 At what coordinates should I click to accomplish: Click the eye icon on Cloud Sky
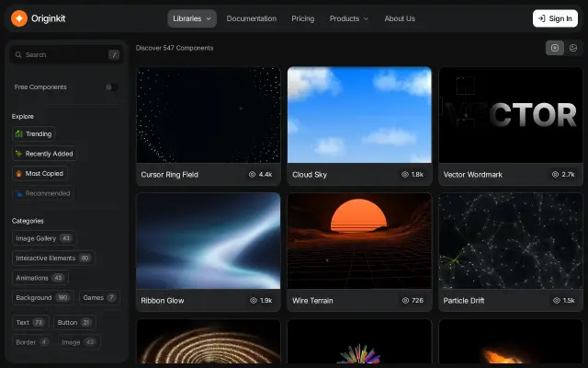(405, 175)
